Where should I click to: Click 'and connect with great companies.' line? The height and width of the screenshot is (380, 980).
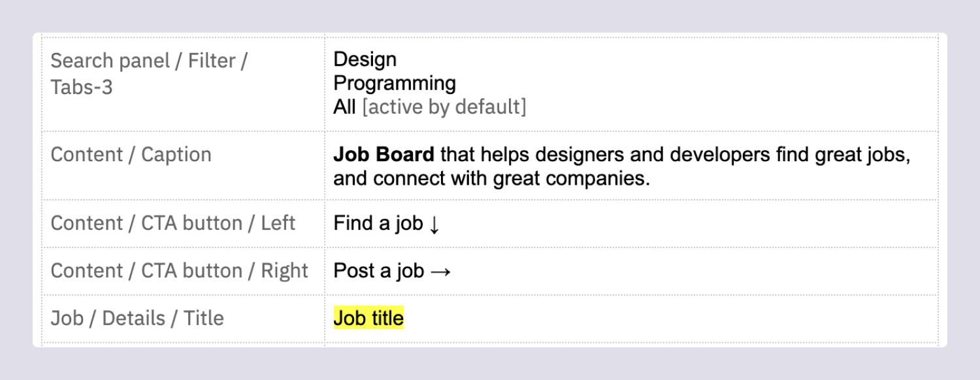coord(492,178)
